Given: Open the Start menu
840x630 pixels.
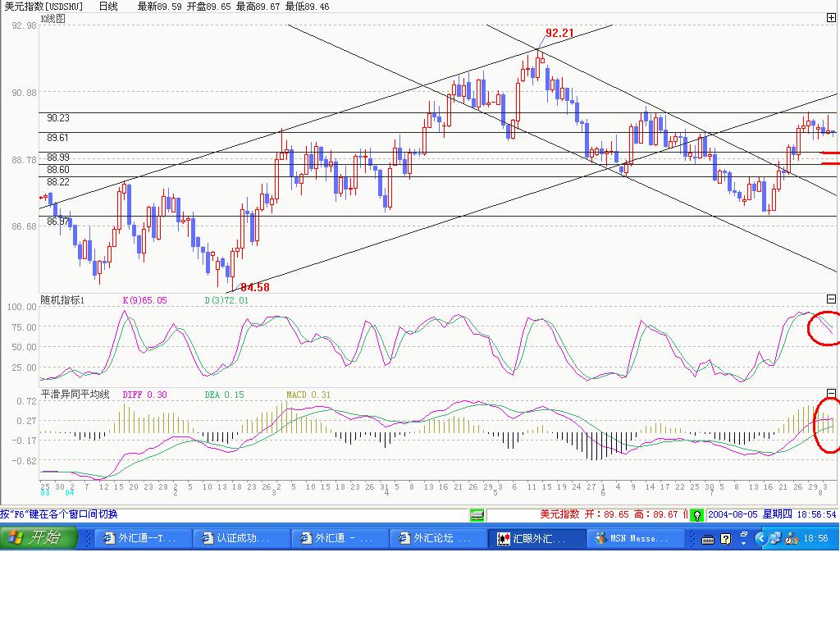Looking at the screenshot, I should pos(39,537).
